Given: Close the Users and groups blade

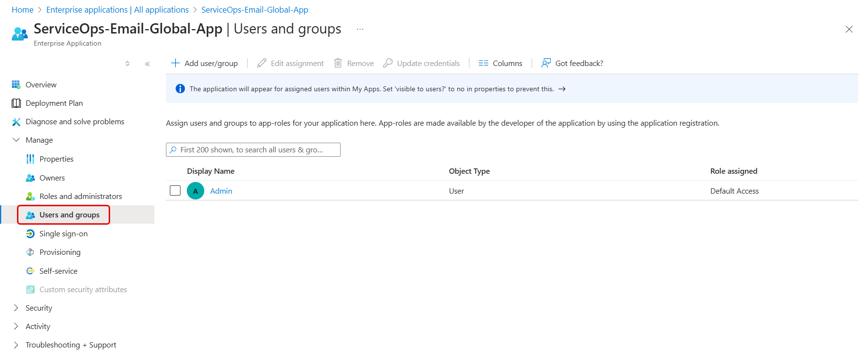Looking at the screenshot, I should pos(849,29).
